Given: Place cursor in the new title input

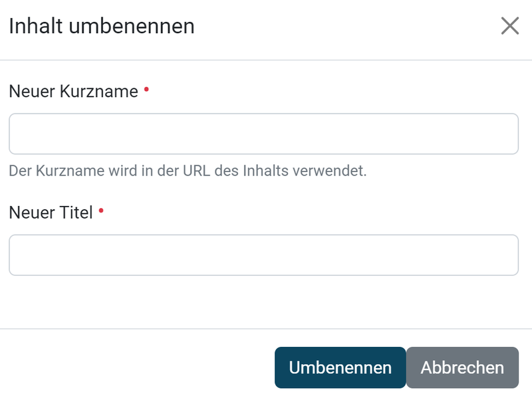Looking at the screenshot, I should tap(263, 255).
